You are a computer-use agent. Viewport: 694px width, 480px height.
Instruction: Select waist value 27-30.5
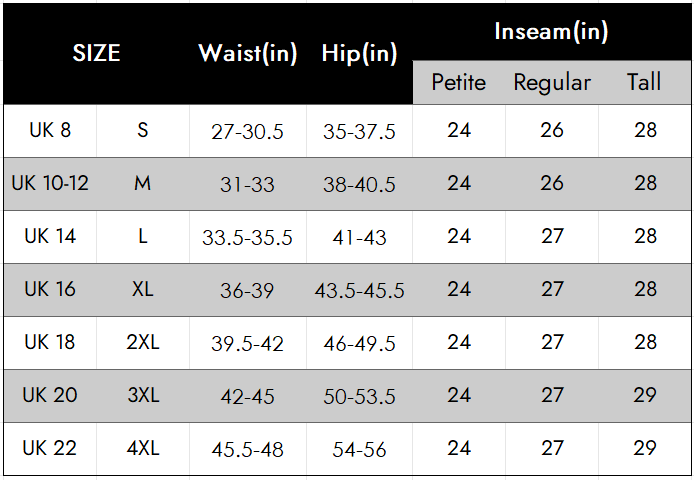248,131
